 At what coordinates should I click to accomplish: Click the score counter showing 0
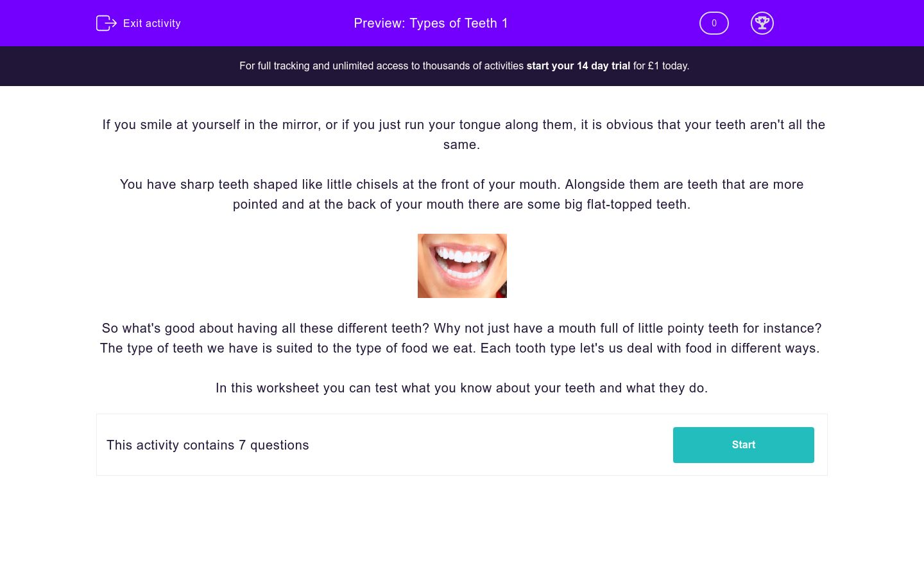coord(714,23)
